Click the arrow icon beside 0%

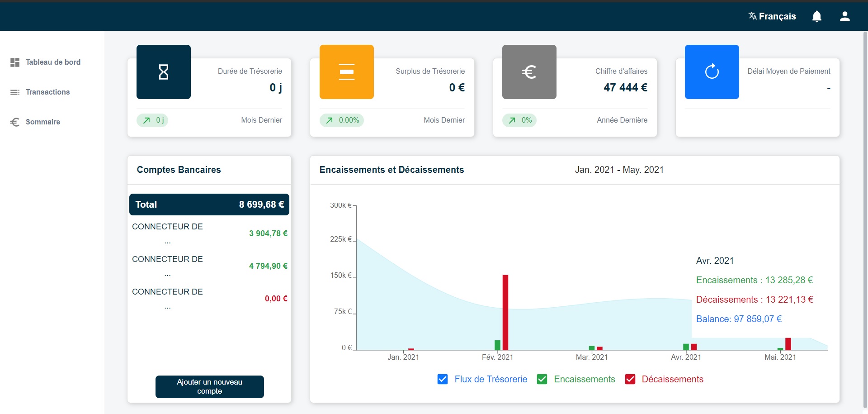pyautogui.click(x=512, y=120)
